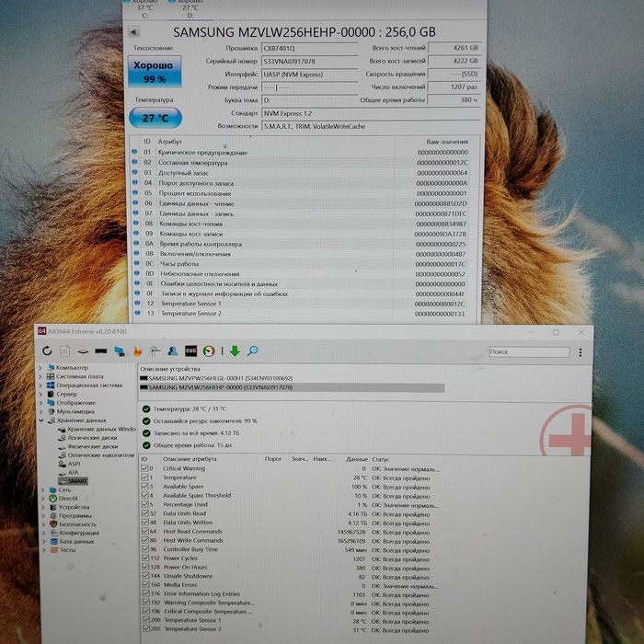This screenshot has width=644, height=644.
Task: Open the memory benchmark RAM-stick icon
Action: tap(101, 351)
